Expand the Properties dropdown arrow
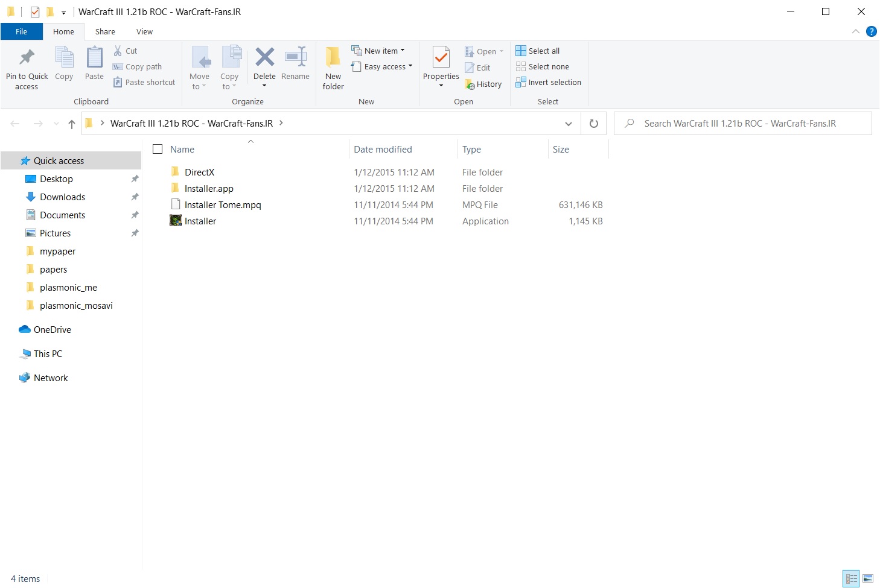Screen dimensions: 880x588 (x=441, y=86)
